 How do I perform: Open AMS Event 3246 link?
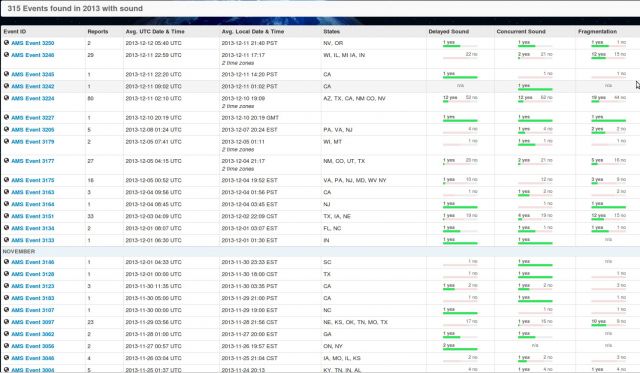coord(33,55)
